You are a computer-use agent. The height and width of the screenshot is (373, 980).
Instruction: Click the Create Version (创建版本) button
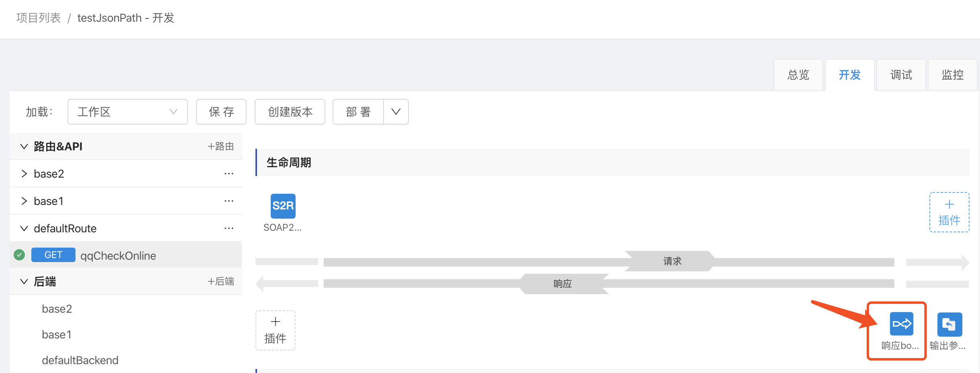click(x=290, y=112)
